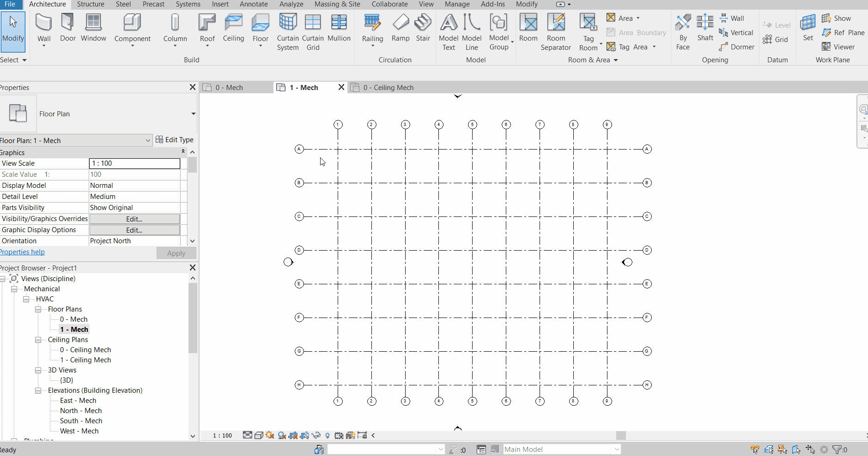868x456 pixels.
Task: Click the Set work plane tool
Action: point(808,28)
